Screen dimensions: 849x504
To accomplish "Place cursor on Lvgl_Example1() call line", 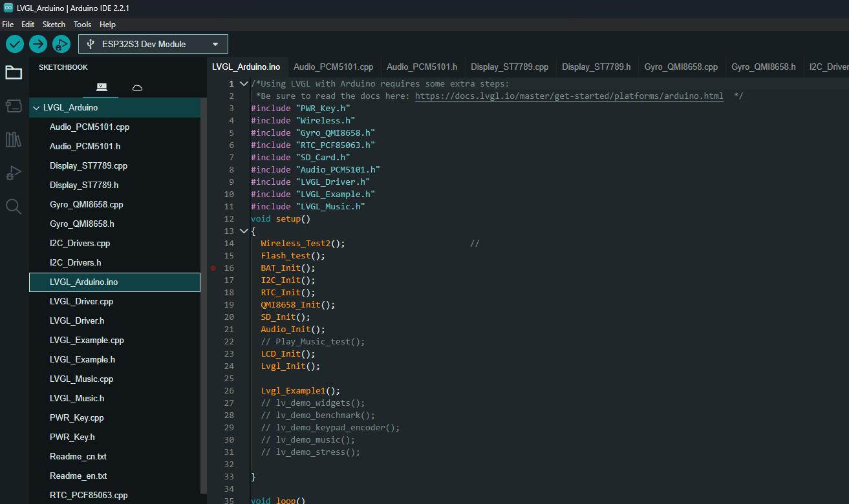I will pos(300,391).
